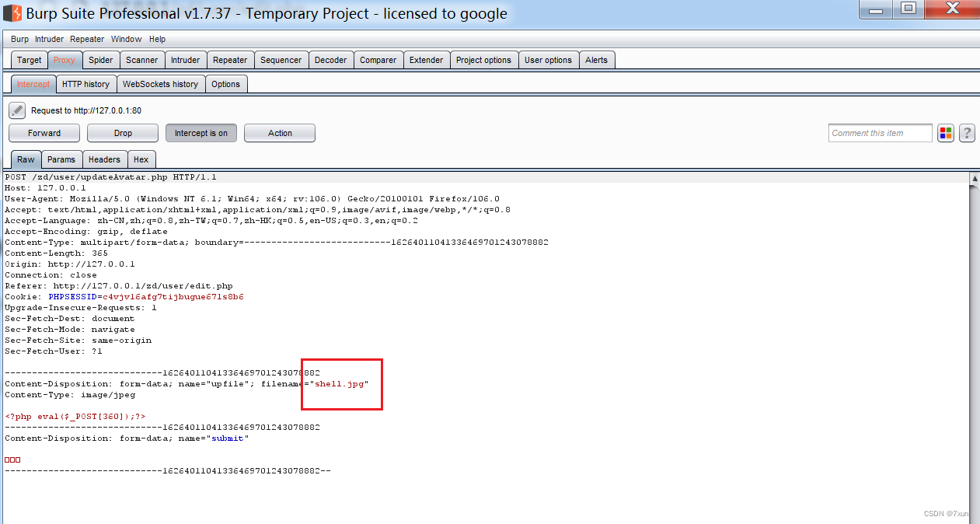The image size is (980, 524).
Task: Click the Accept-Encoding: gzip, deflate line
Action: 86,232
